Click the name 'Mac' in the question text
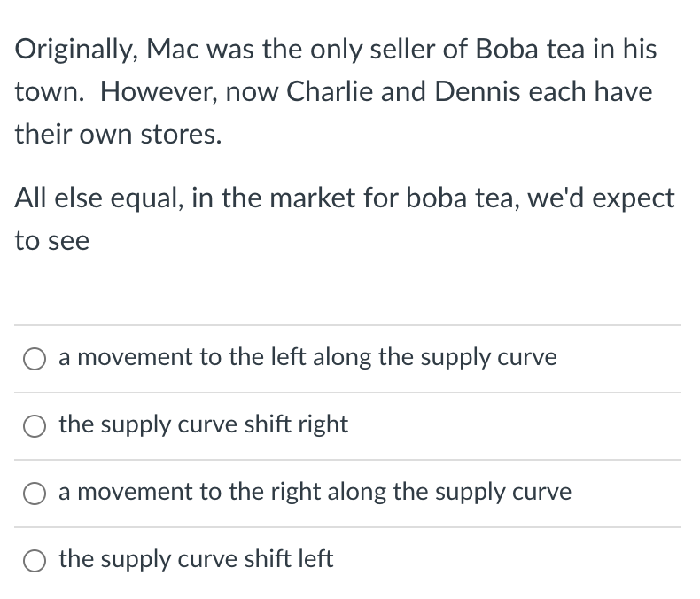 click(x=172, y=49)
